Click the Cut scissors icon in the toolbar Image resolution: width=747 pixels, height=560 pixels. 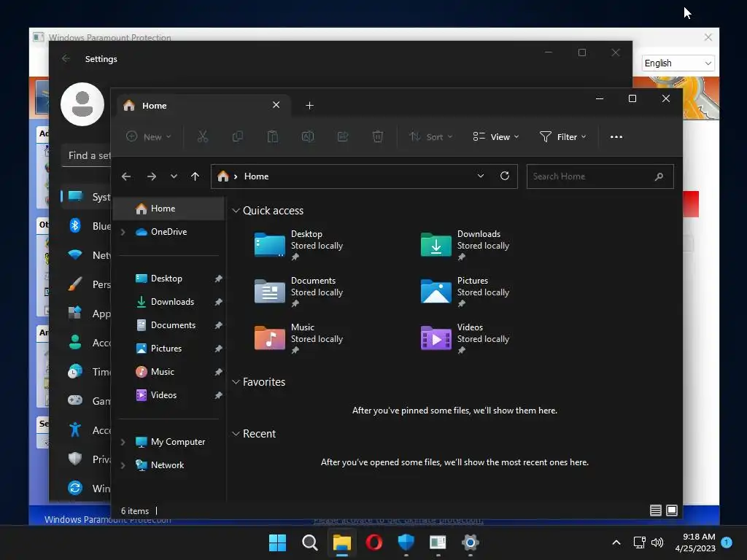pos(203,136)
